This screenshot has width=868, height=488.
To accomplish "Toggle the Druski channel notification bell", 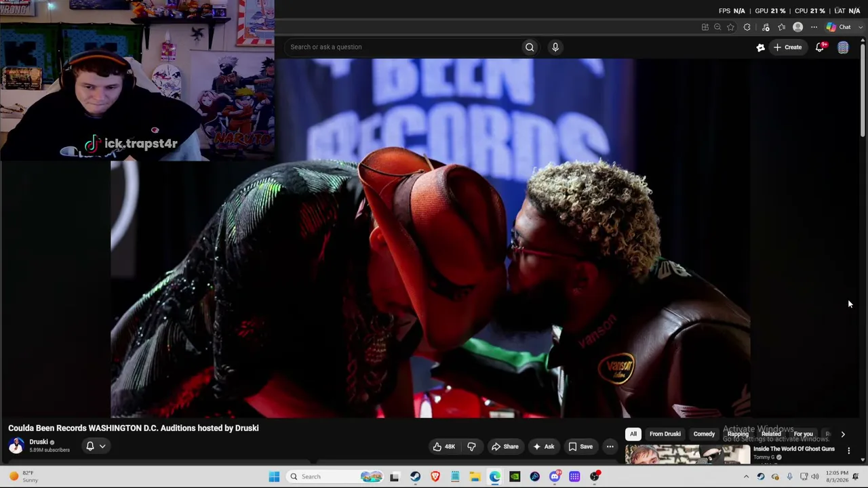I will [90, 446].
